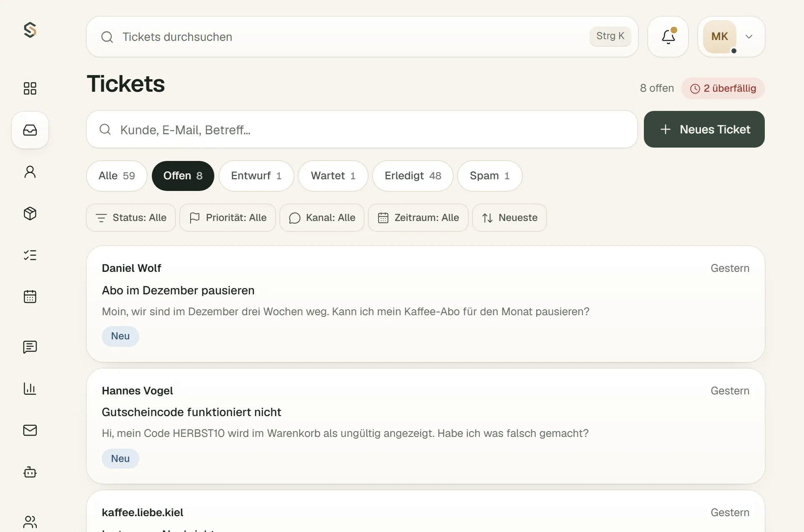Click the Neu tag on Hannes Vogel's ticket
This screenshot has width=804, height=532.
point(121,459)
